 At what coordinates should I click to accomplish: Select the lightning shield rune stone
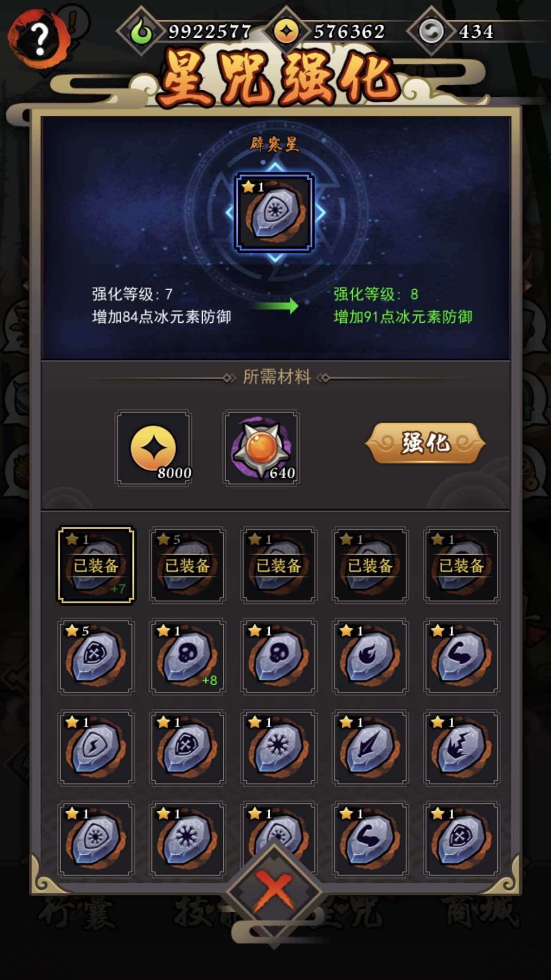coord(96,748)
